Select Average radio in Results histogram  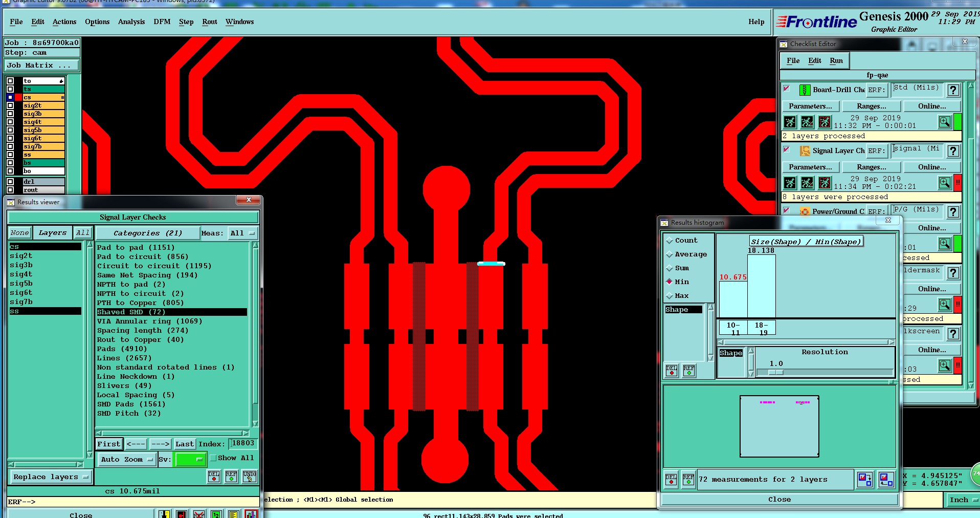pos(669,254)
